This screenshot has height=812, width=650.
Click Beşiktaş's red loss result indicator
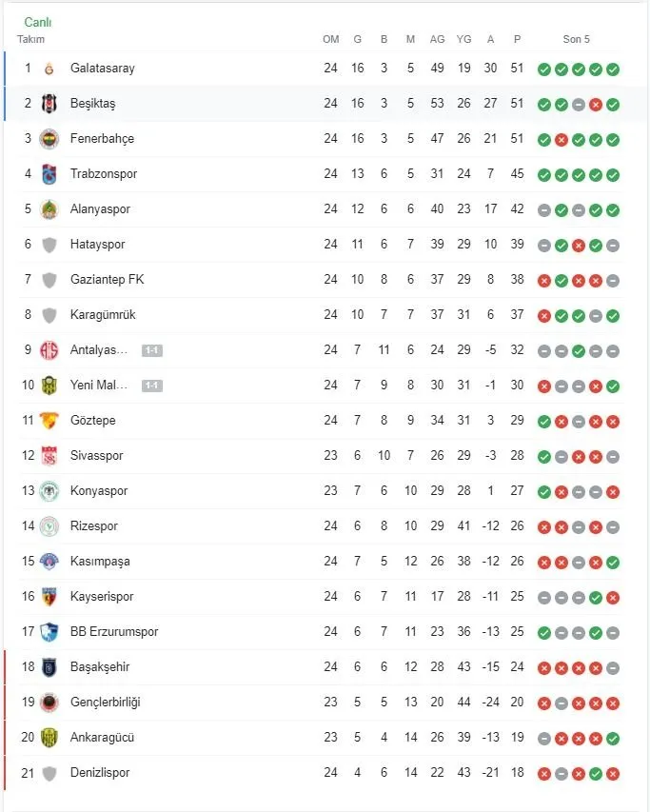coord(596,105)
